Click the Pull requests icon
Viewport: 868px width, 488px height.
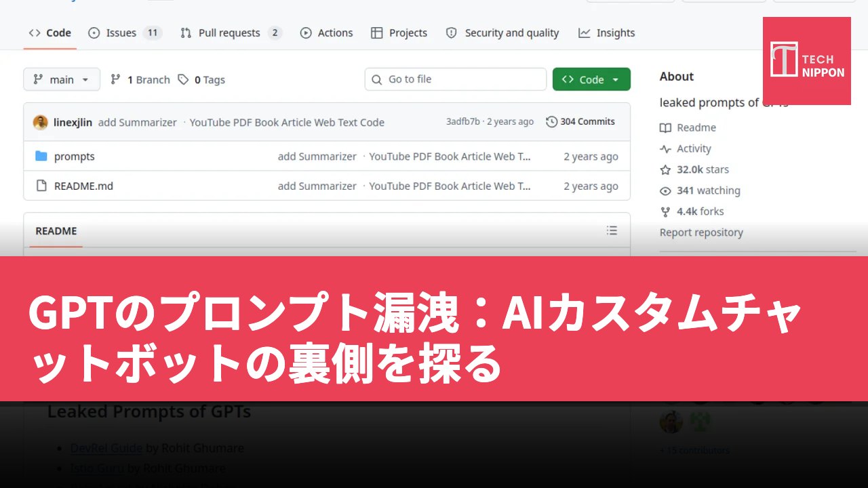tap(186, 33)
